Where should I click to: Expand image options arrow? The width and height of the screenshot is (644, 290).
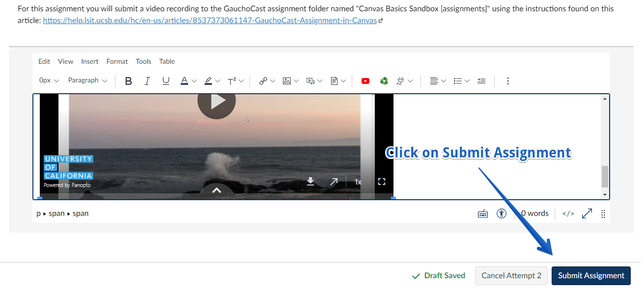[296, 81]
